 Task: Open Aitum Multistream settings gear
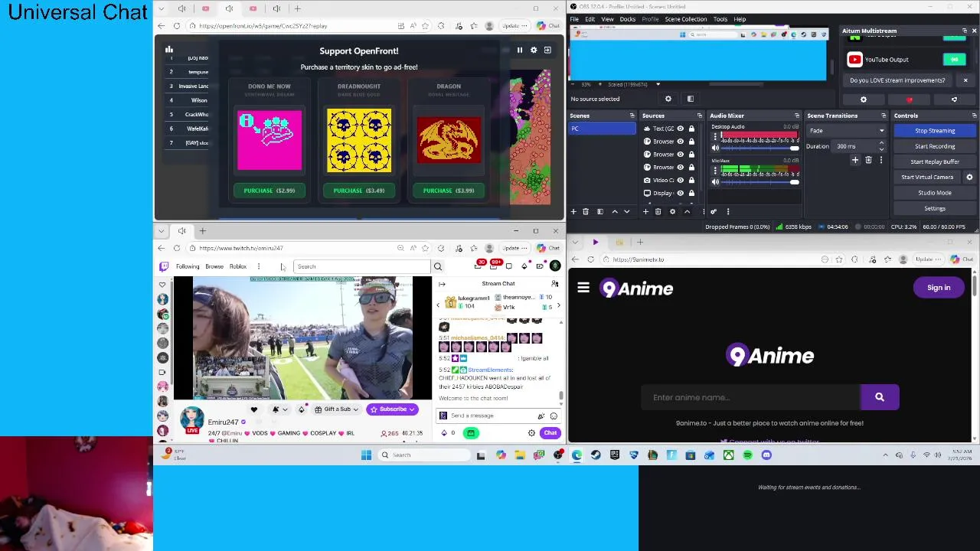(x=864, y=99)
